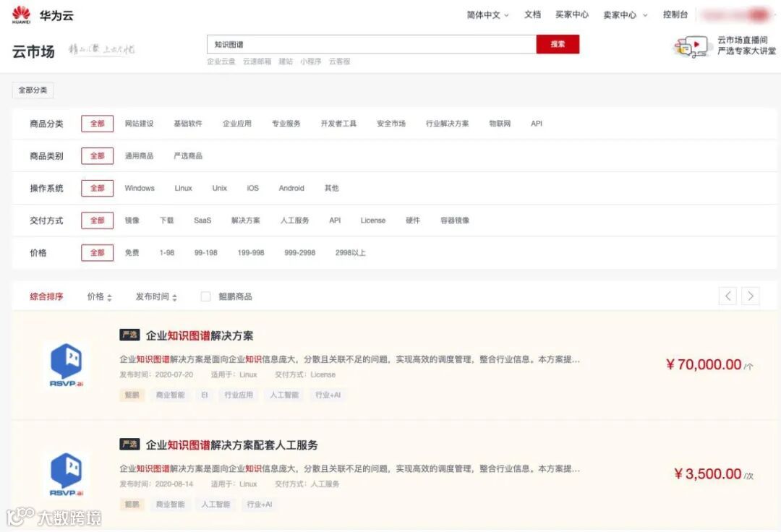
Task: Filter 商品分类 by 行业解决方案
Action: (448, 124)
